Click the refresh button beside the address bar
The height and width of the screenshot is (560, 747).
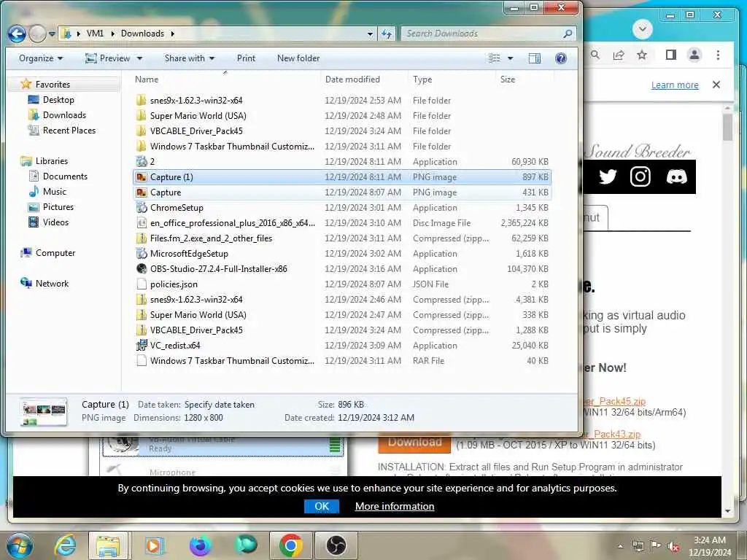[x=387, y=34]
